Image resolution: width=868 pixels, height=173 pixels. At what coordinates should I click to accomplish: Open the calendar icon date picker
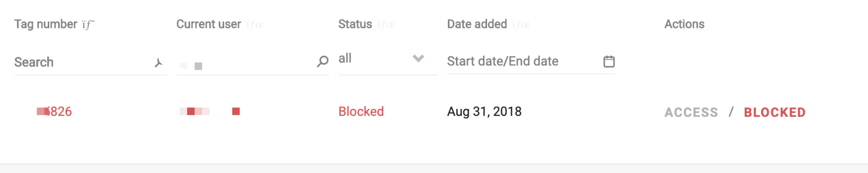609,61
